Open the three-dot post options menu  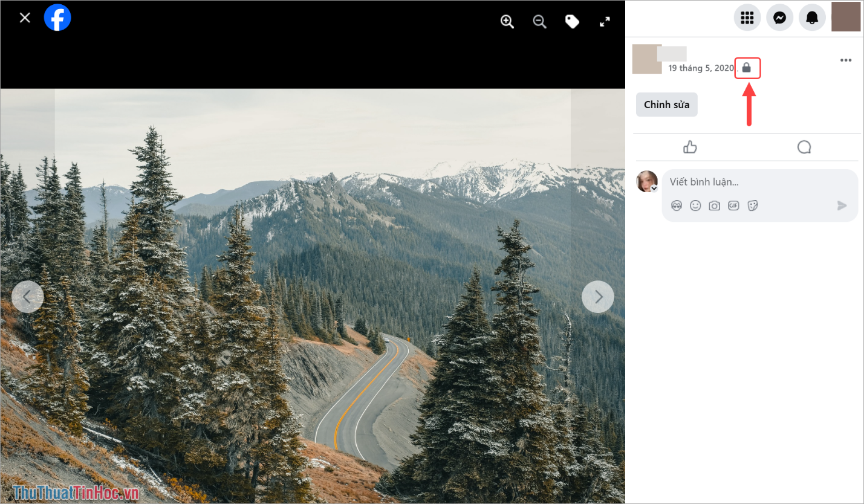click(846, 60)
